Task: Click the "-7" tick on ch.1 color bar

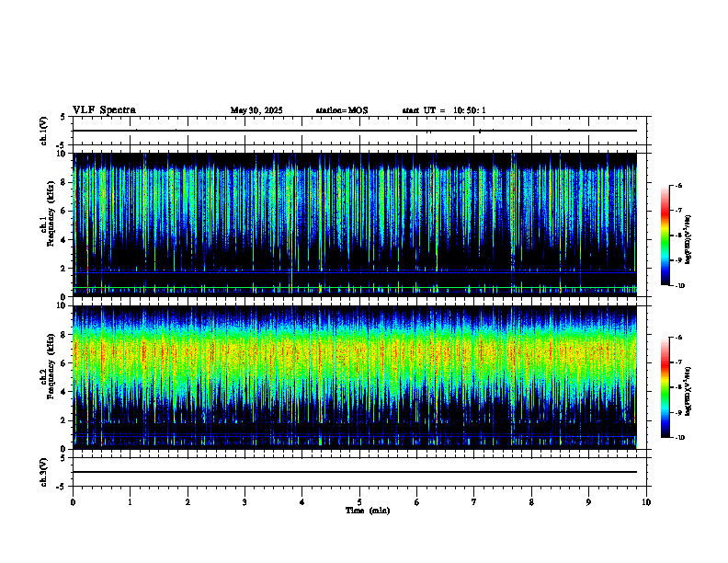Action: click(679, 211)
